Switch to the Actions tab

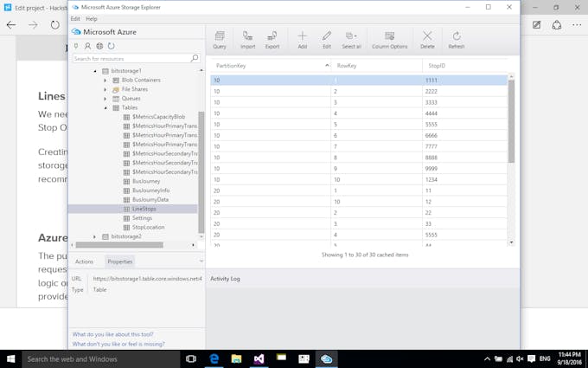tap(84, 261)
